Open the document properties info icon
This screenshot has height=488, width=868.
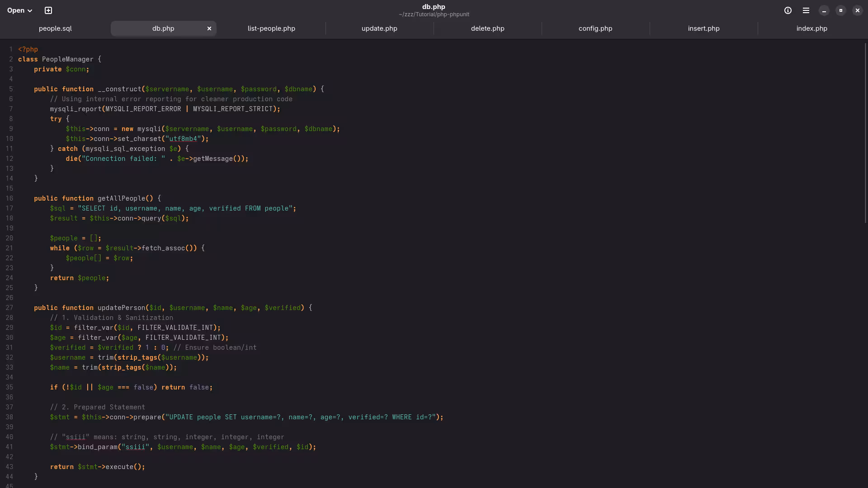coord(788,10)
